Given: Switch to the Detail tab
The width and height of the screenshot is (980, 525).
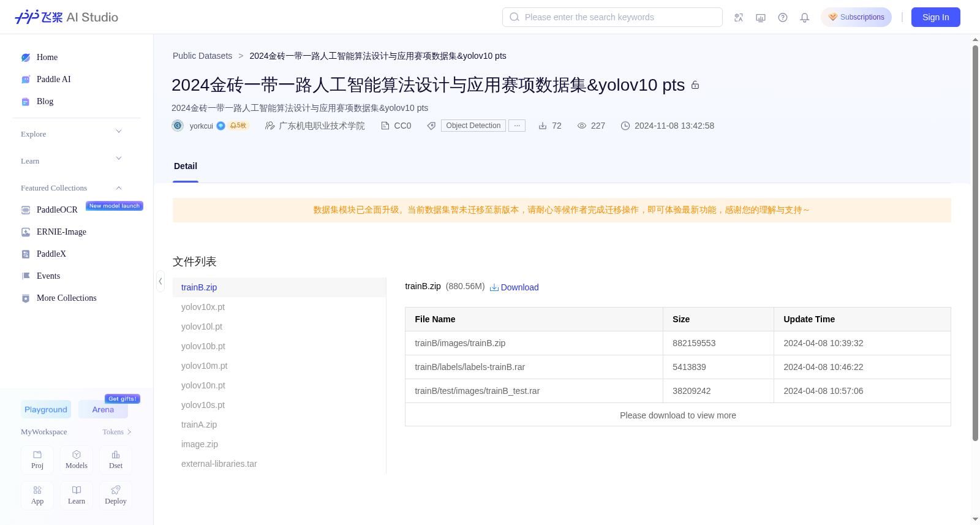Looking at the screenshot, I should (186, 166).
